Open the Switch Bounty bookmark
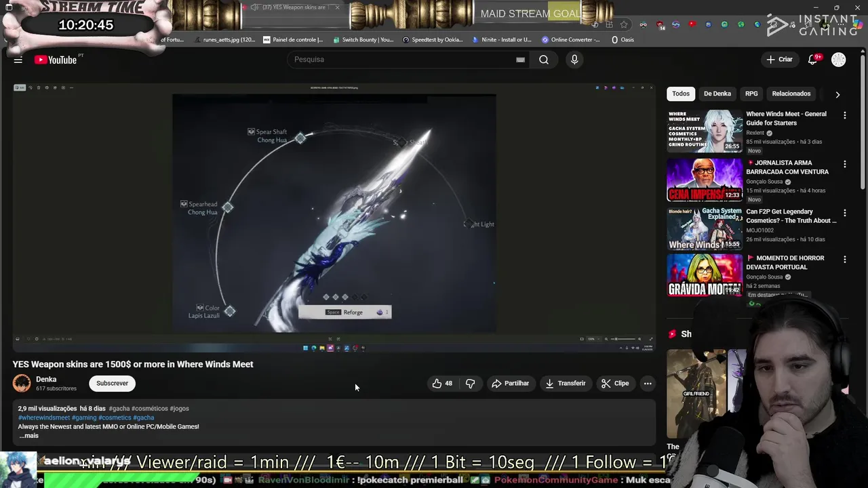 (x=362, y=39)
